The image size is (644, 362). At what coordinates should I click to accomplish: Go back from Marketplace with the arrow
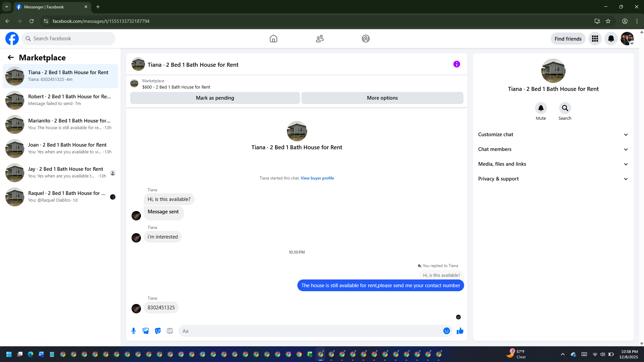[11, 57]
